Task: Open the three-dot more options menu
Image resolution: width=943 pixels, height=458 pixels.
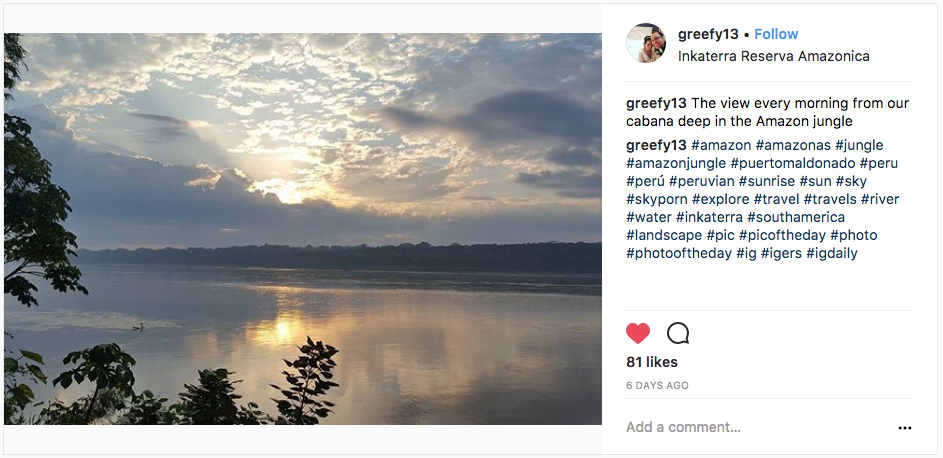Action: (x=904, y=428)
